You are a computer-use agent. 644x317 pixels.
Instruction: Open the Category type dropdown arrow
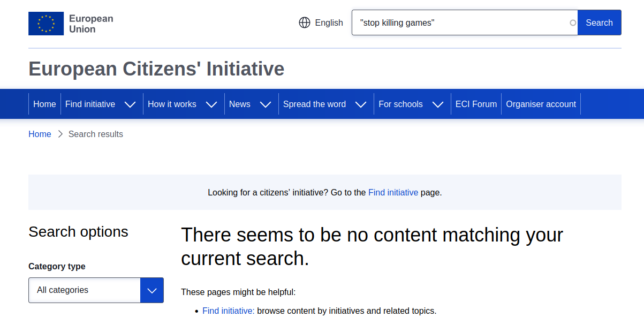tap(152, 290)
